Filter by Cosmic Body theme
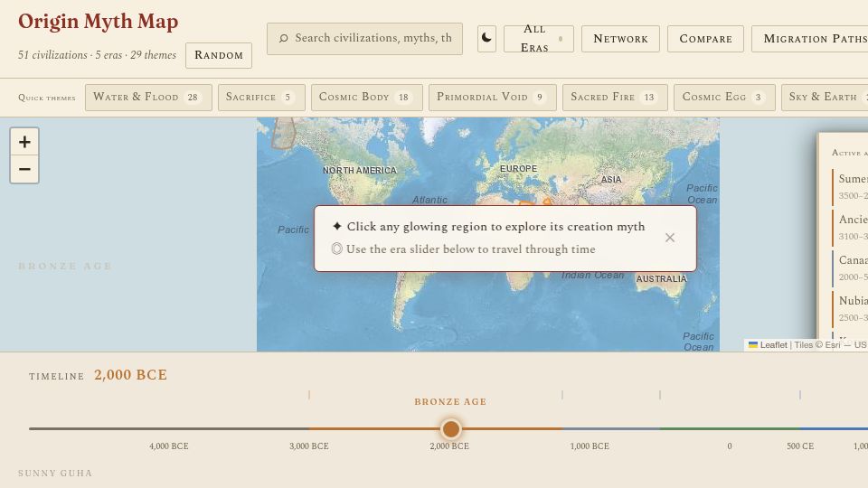 (x=366, y=98)
